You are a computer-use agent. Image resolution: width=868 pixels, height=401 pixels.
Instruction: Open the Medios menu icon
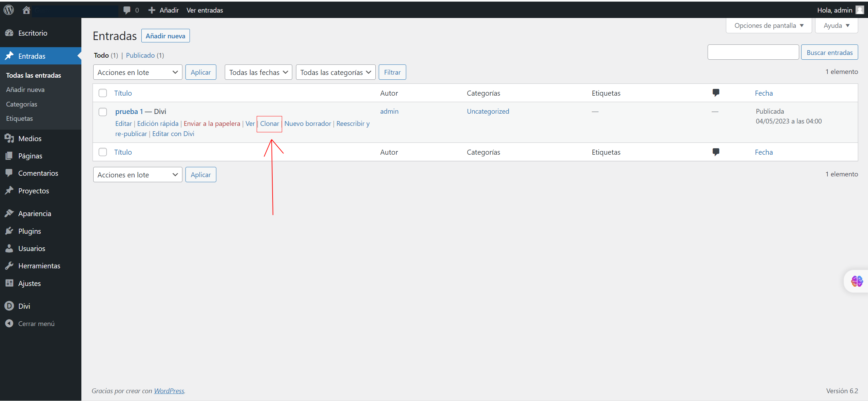click(x=9, y=138)
